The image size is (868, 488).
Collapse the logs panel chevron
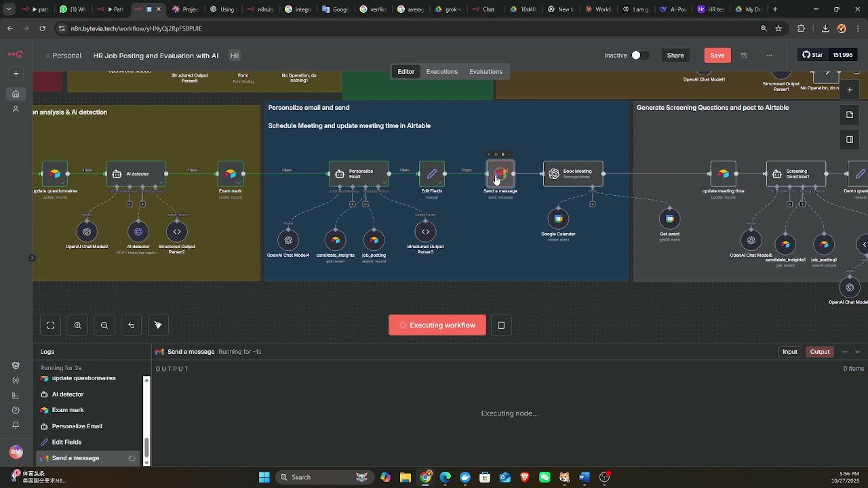(x=857, y=352)
